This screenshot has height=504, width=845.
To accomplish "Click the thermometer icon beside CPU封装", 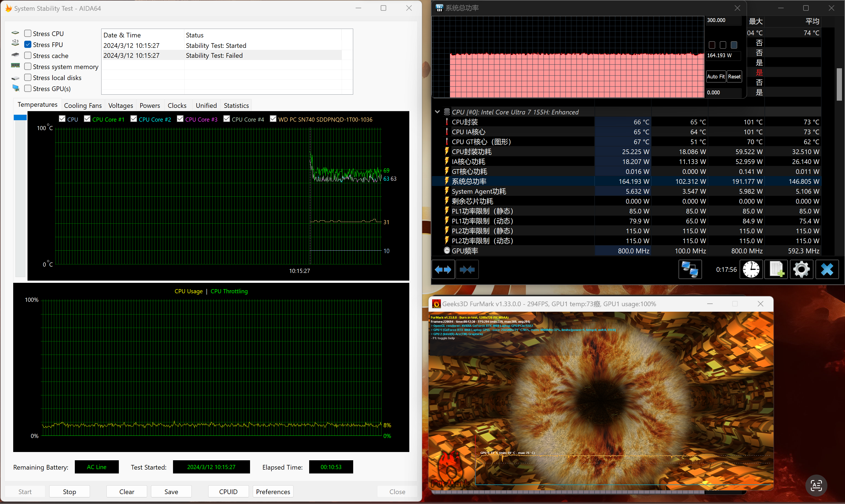I will click(447, 122).
